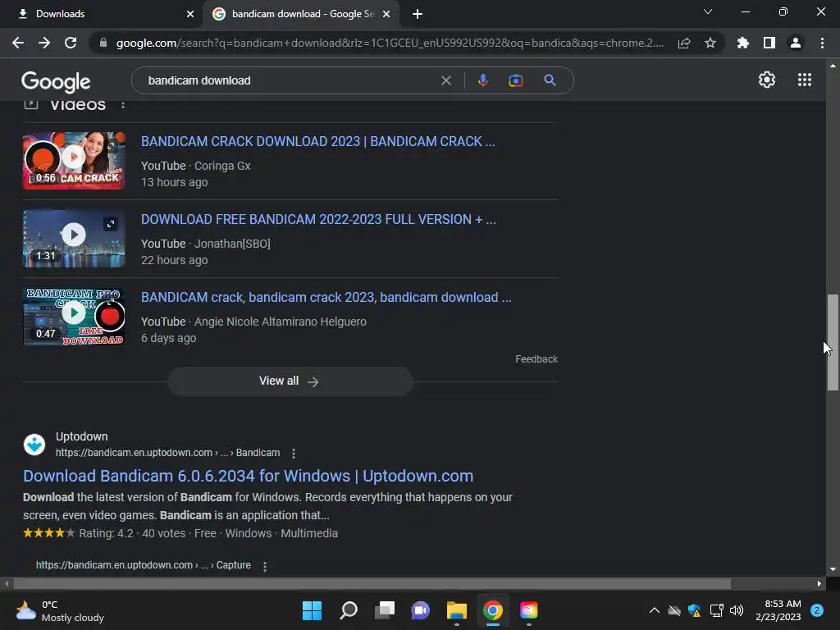Viewport: 840px width, 630px height.
Task: Open BANDICAM crack, bandicam crack 2023 link
Action: click(x=326, y=297)
